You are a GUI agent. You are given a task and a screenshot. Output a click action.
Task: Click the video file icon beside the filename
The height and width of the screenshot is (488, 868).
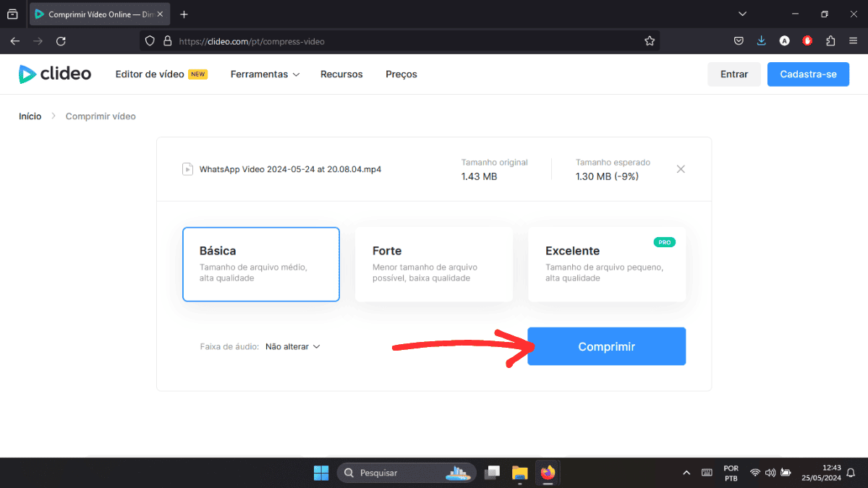coord(187,169)
